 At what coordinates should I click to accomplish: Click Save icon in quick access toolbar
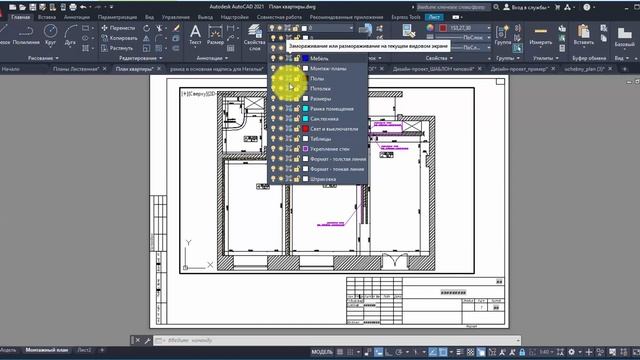(x=32, y=7)
